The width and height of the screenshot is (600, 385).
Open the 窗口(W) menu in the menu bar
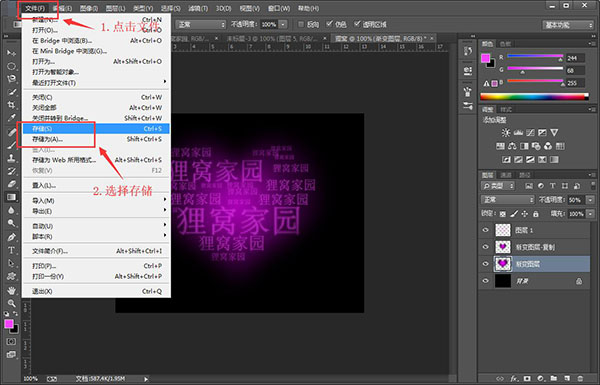click(279, 8)
